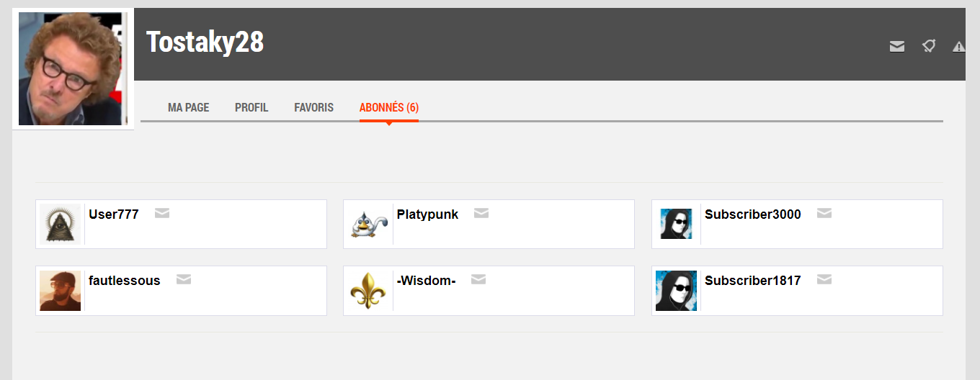Open the private messages icon in header
The width and height of the screenshot is (980, 380).
(x=897, y=47)
